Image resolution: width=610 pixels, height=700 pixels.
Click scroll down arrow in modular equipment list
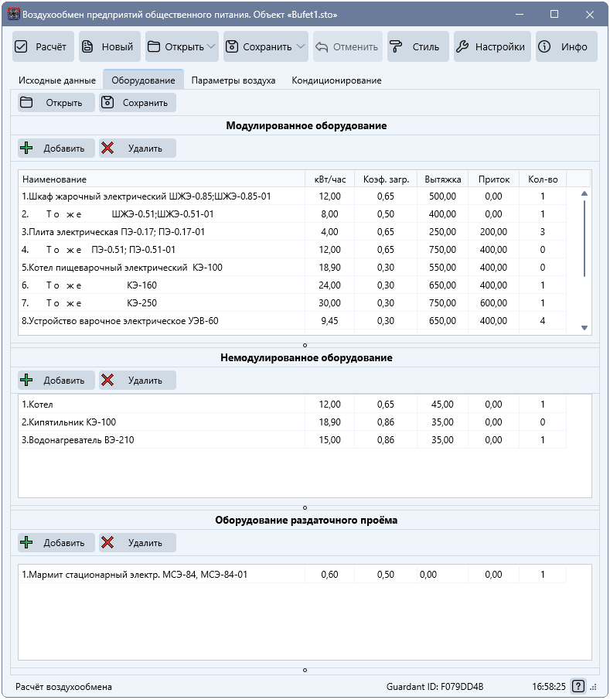point(584,328)
